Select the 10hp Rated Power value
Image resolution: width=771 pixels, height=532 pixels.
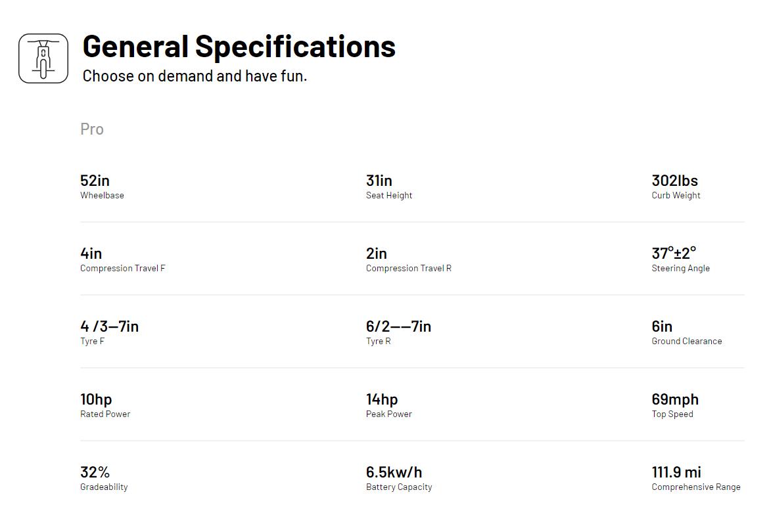click(96, 399)
